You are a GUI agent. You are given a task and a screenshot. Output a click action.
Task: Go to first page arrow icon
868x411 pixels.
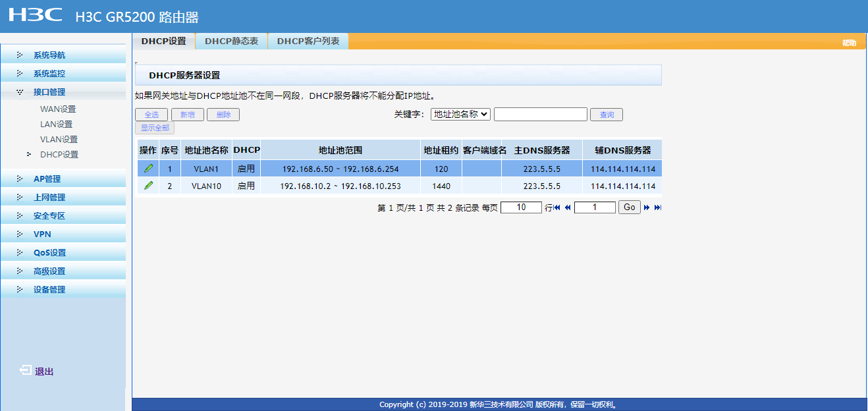coord(557,207)
